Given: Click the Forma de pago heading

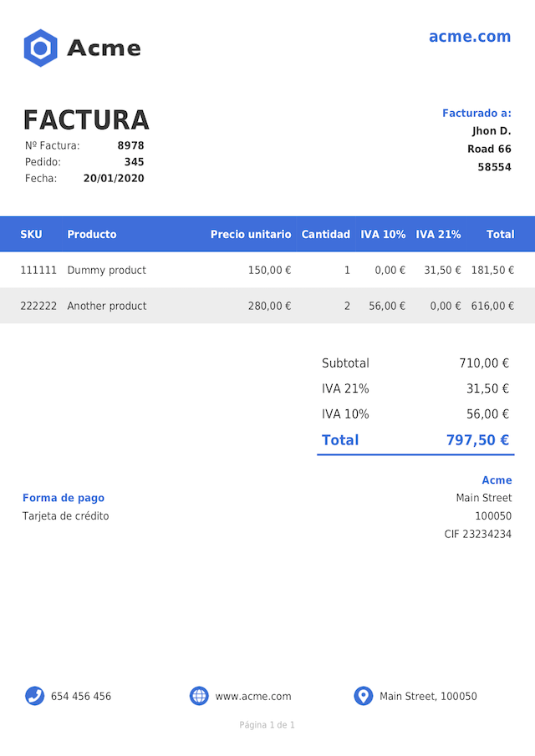Looking at the screenshot, I should pyautogui.click(x=64, y=498).
